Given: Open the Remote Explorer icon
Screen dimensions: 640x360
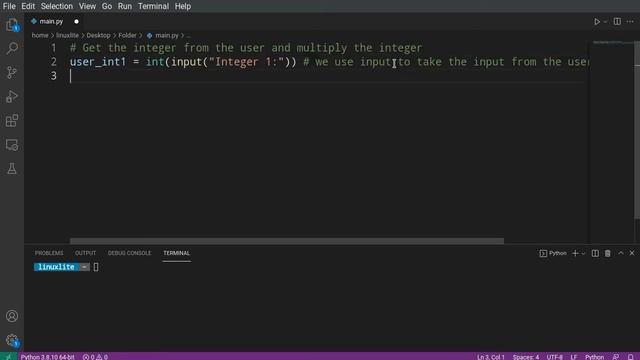Looking at the screenshot, I should (12, 145).
